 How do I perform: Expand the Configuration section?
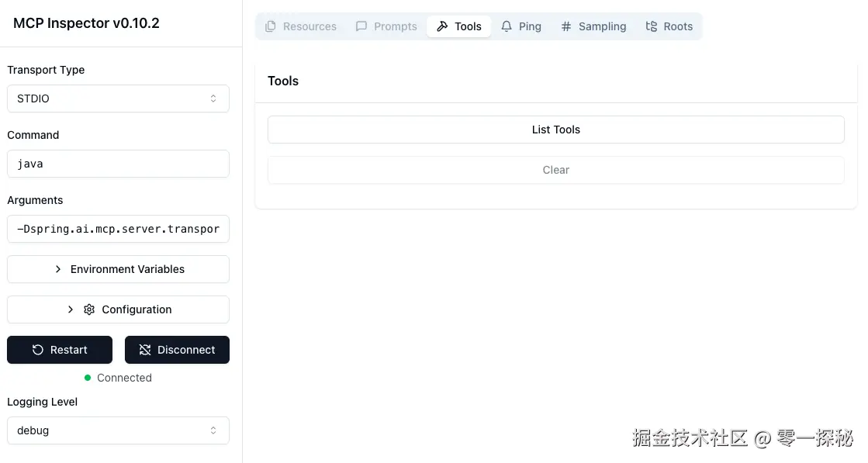(x=118, y=309)
